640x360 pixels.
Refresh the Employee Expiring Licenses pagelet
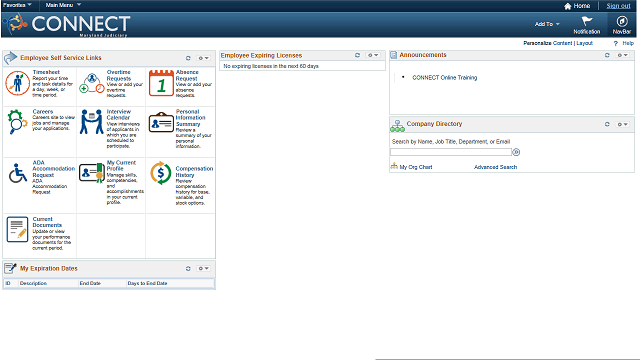(357, 55)
